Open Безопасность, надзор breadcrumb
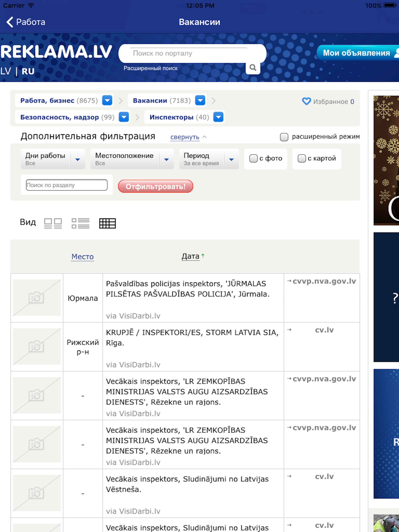This screenshot has width=399, height=532. (59, 117)
